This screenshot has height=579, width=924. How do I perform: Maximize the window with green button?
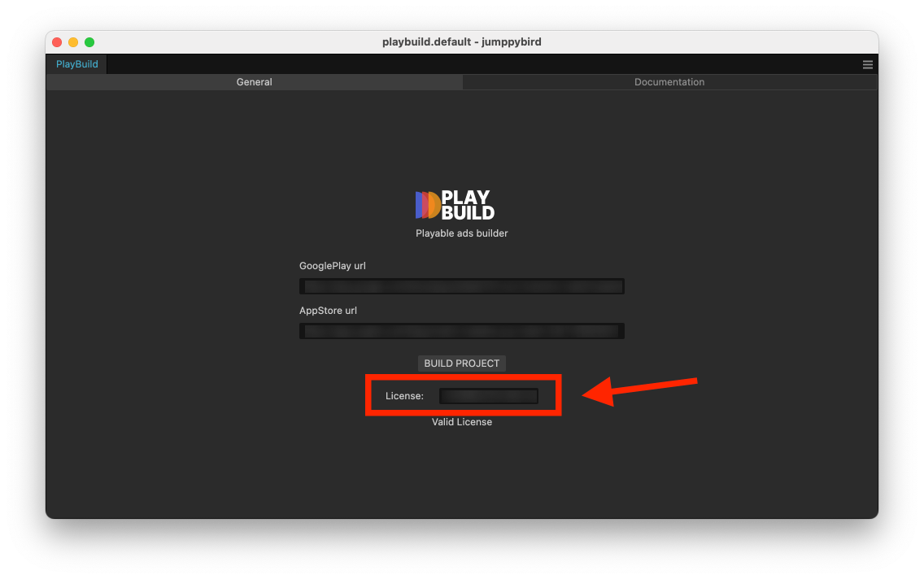[x=89, y=42]
